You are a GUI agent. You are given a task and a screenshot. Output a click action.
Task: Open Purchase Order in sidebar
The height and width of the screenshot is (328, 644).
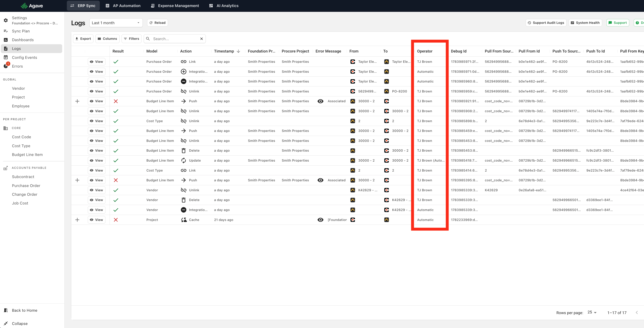26,186
